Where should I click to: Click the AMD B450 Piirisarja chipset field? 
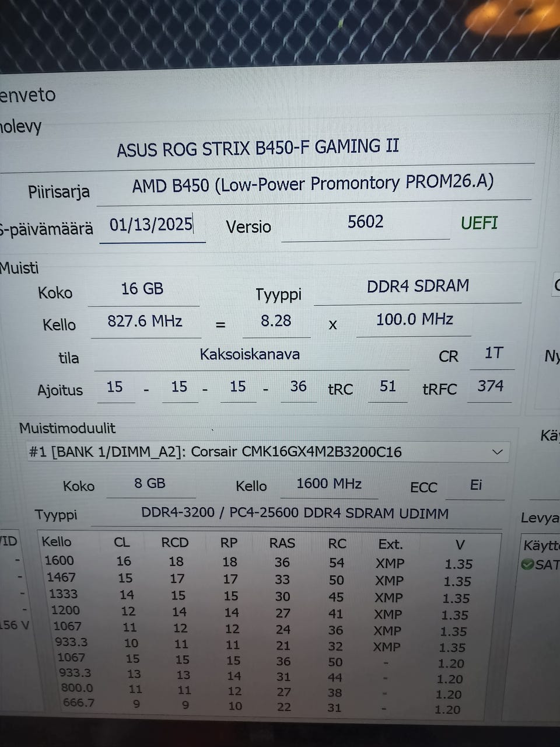313,185
